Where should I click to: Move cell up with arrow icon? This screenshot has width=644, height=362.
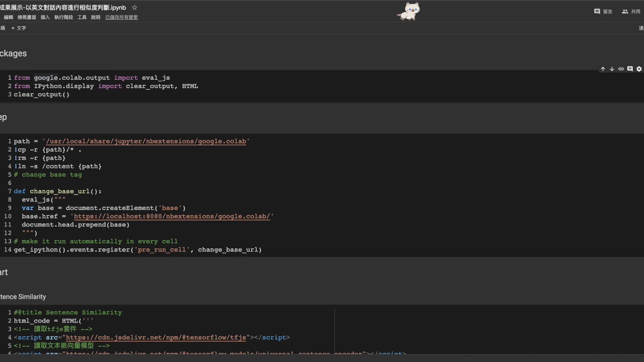[x=603, y=69]
